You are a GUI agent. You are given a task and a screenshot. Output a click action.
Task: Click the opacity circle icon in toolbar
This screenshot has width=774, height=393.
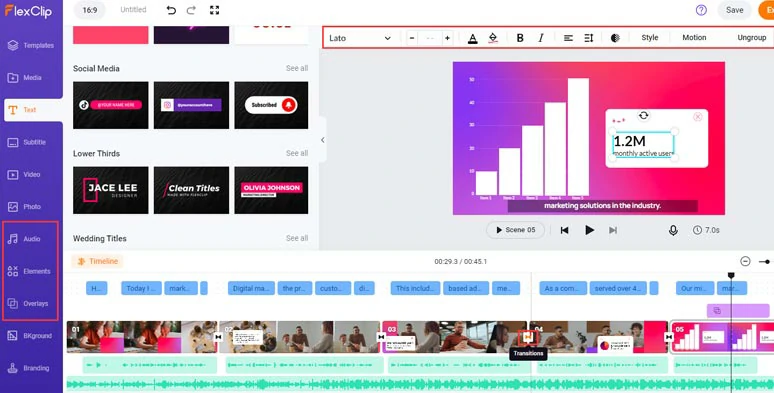615,38
